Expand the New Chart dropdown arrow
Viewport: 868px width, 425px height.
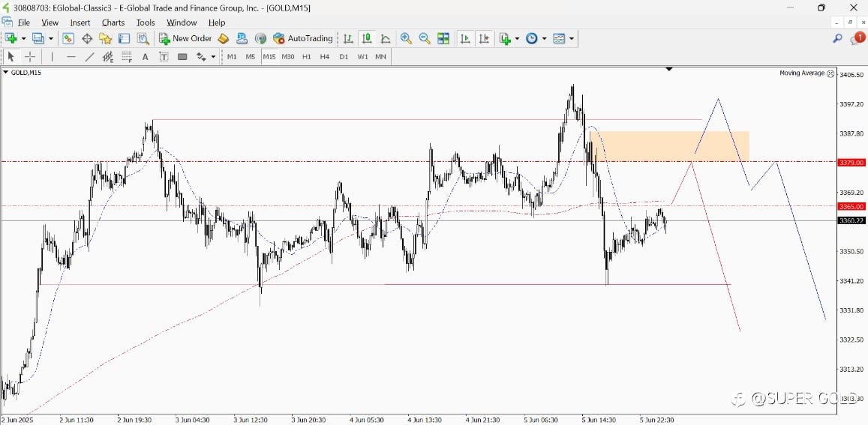coord(23,38)
